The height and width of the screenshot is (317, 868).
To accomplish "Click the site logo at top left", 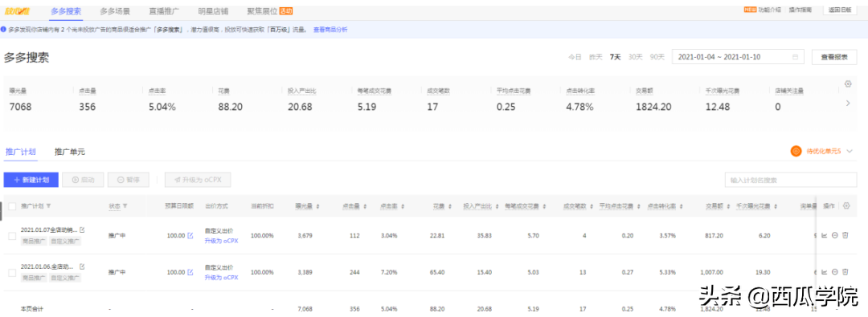I will [17, 11].
